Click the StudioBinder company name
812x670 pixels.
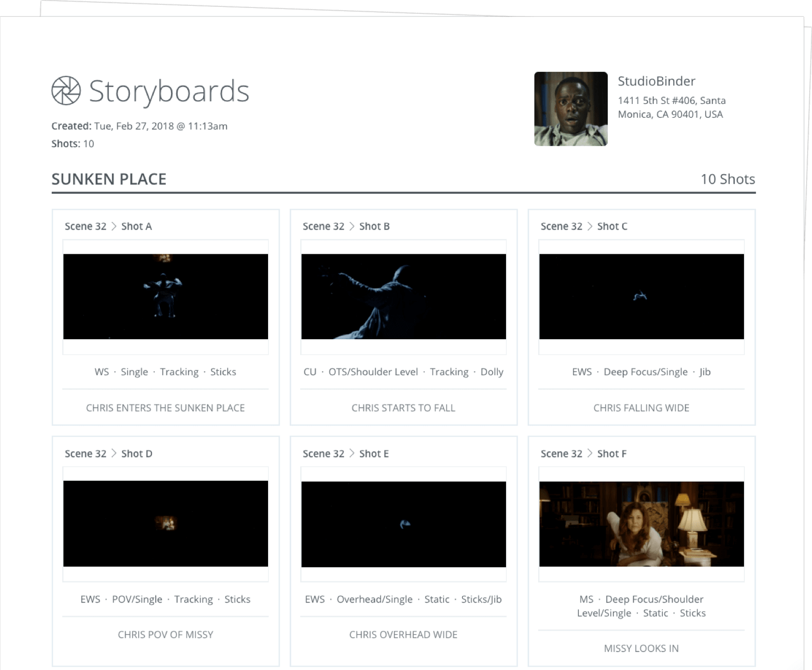656,81
